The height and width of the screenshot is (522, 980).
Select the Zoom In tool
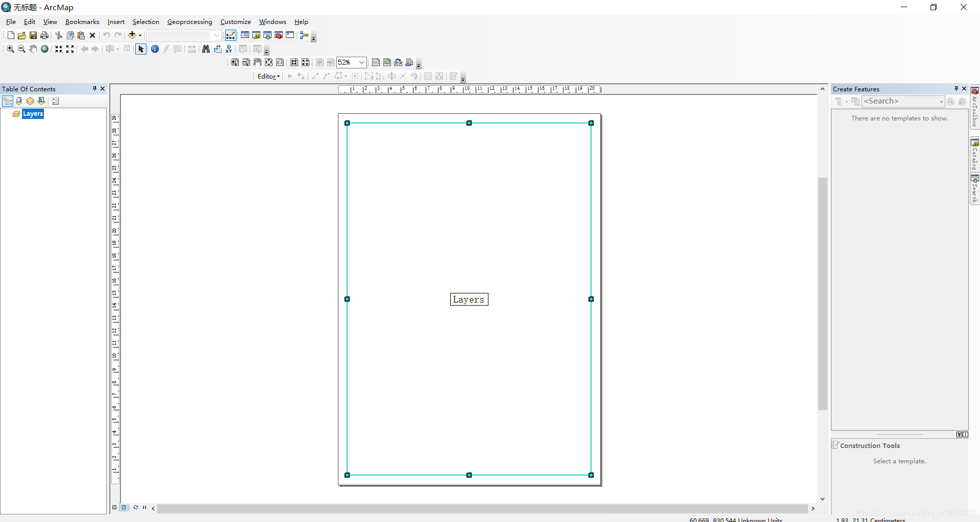[x=10, y=49]
